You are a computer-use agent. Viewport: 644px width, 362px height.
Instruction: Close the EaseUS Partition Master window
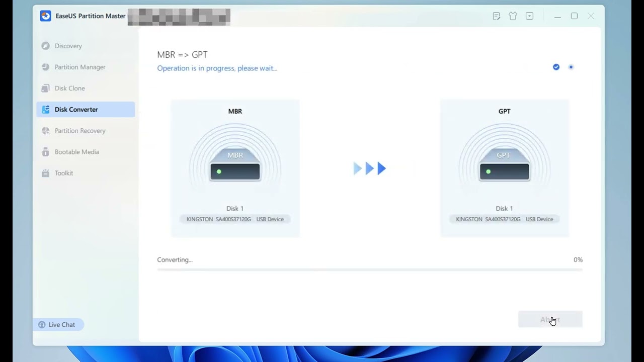(x=591, y=16)
